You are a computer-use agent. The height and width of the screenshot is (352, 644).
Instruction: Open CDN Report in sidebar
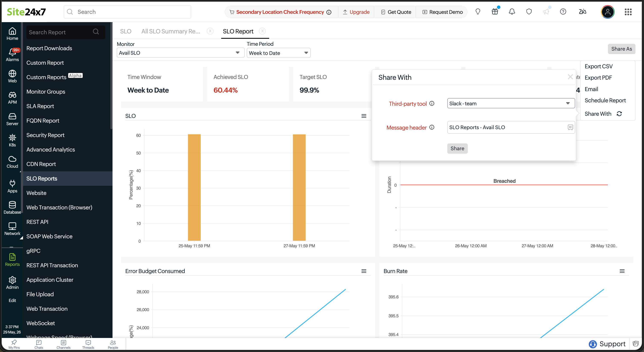tap(41, 164)
